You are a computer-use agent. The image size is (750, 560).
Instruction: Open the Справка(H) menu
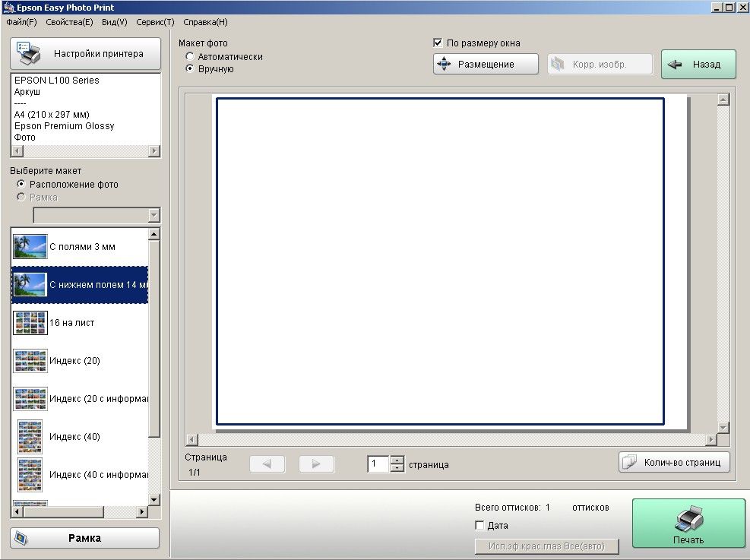pos(205,22)
